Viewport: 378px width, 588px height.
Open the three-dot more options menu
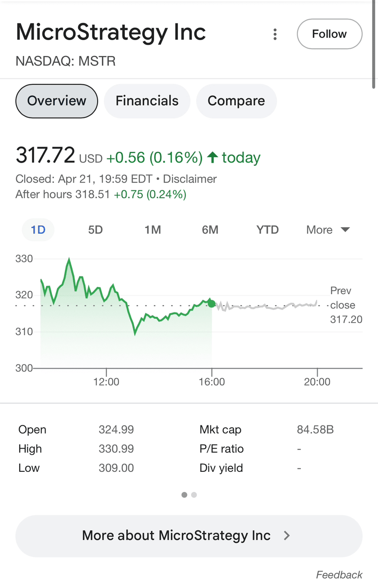[x=275, y=34]
